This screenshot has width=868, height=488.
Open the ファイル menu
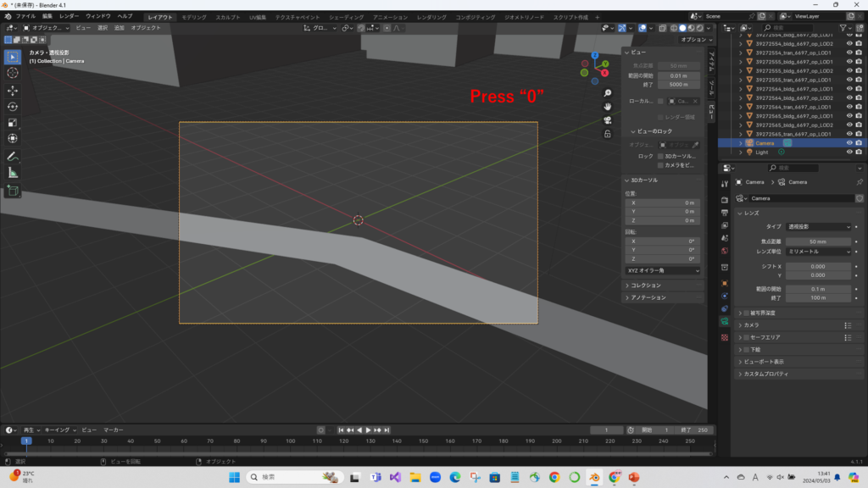25,16
